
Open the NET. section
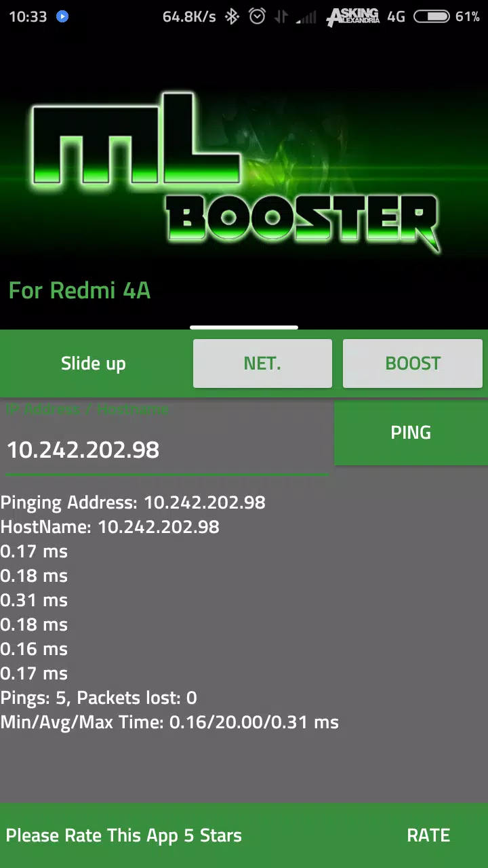point(262,363)
